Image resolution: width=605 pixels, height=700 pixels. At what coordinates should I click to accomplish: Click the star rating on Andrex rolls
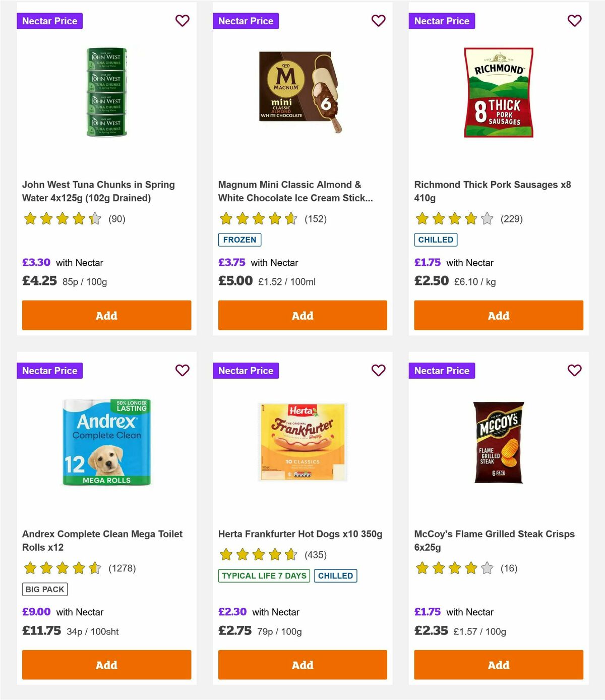pyautogui.click(x=62, y=568)
